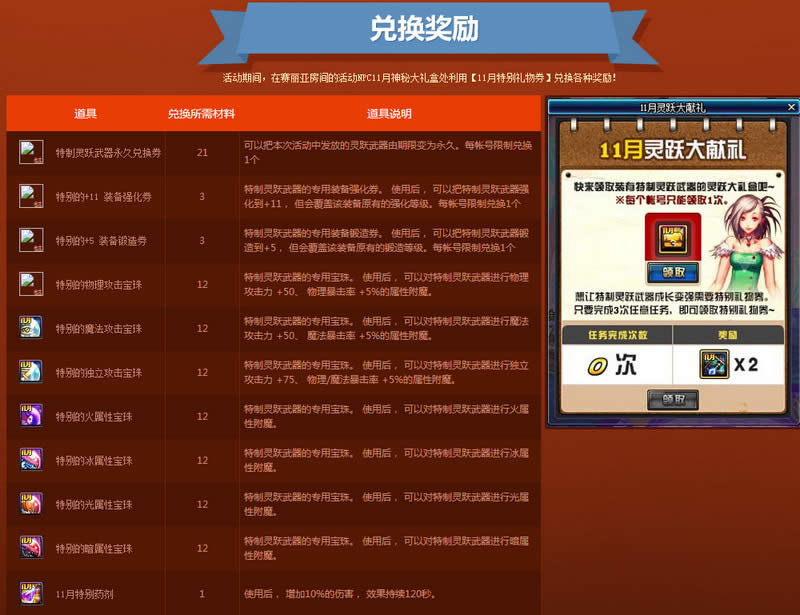Click the 道具 column header
This screenshot has width=800, height=615.
[x=85, y=113]
